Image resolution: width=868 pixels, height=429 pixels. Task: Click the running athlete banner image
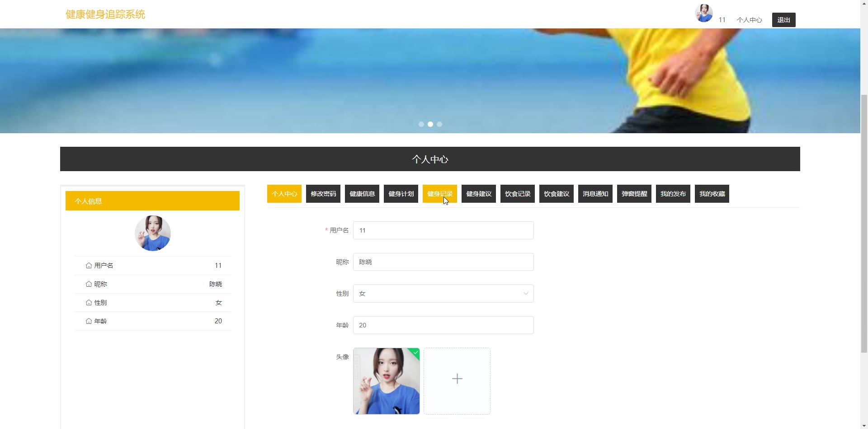430,81
